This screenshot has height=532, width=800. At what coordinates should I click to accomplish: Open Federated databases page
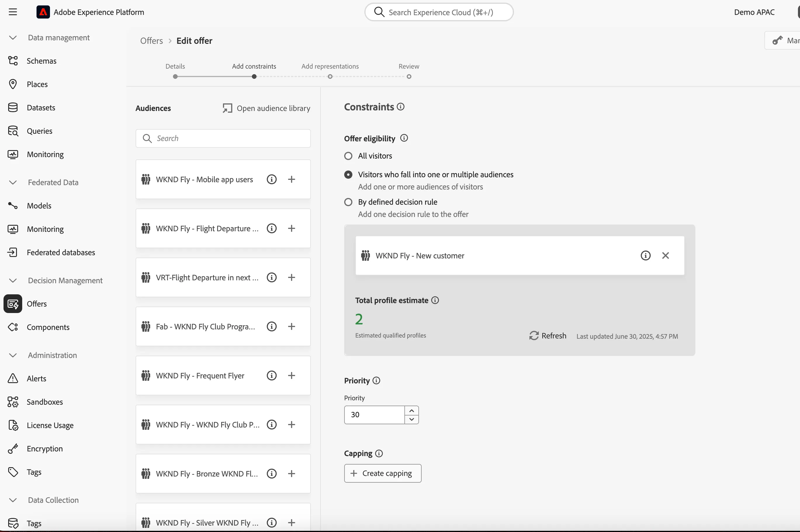click(x=61, y=253)
